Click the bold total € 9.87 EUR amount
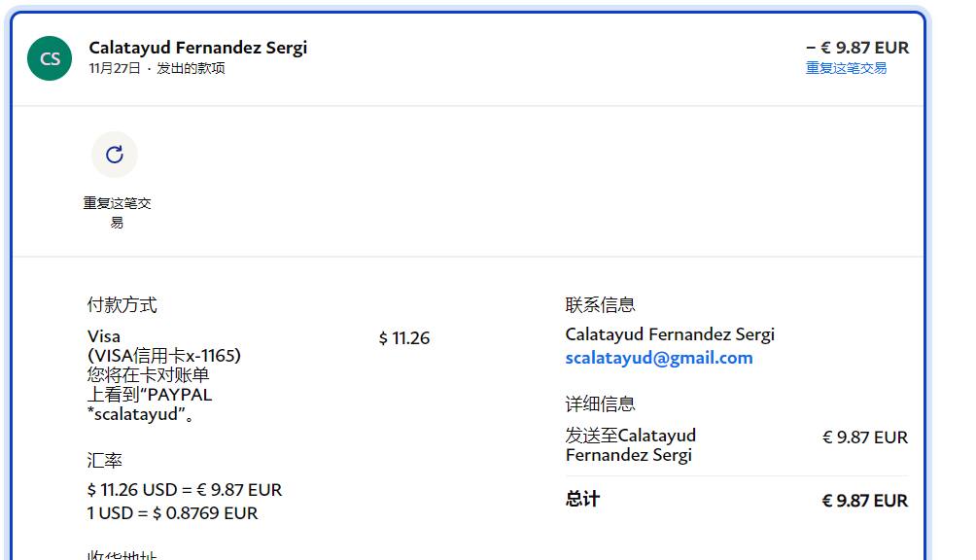The height and width of the screenshot is (560, 976). [864, 501]
